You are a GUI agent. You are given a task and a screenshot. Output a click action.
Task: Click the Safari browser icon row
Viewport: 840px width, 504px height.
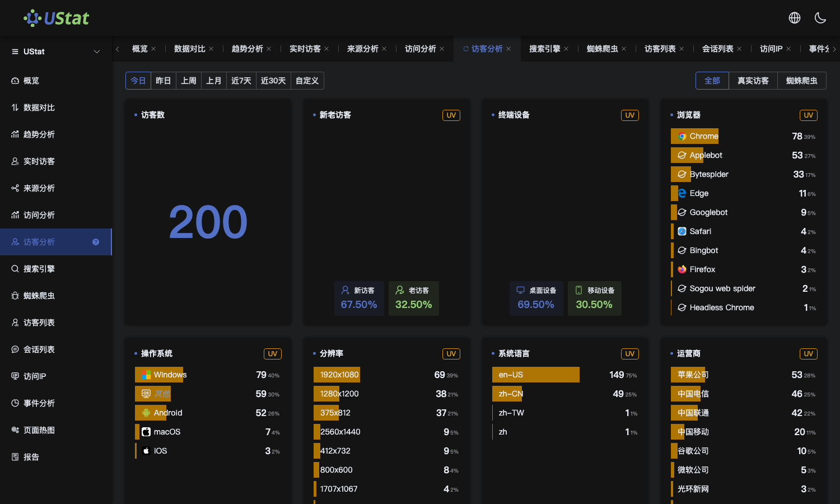(682, 231)
